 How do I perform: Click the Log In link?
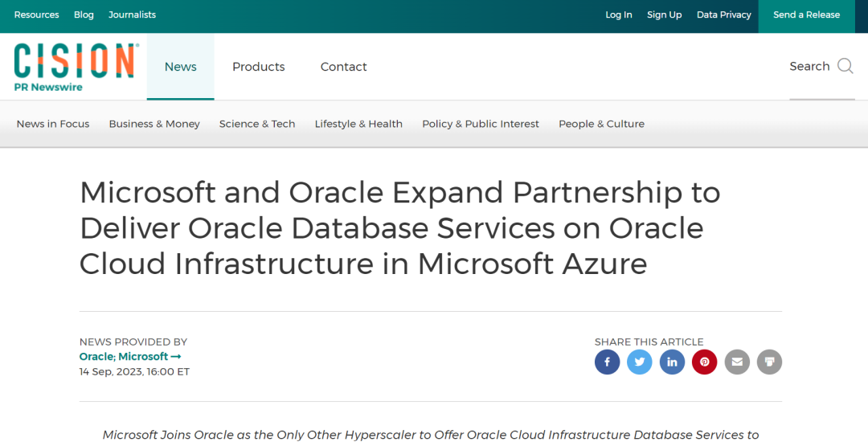click(618, 15)
